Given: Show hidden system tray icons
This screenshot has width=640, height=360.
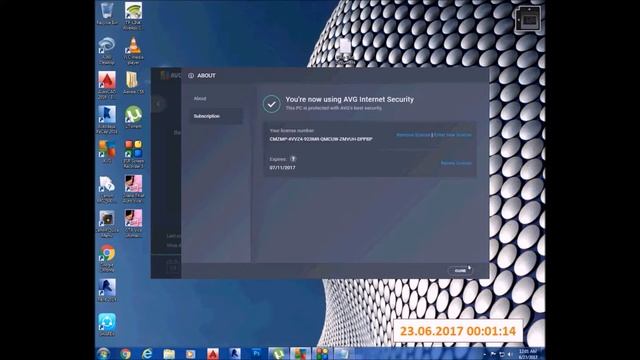Looking at the screenshot, I should tap(484, 354).
